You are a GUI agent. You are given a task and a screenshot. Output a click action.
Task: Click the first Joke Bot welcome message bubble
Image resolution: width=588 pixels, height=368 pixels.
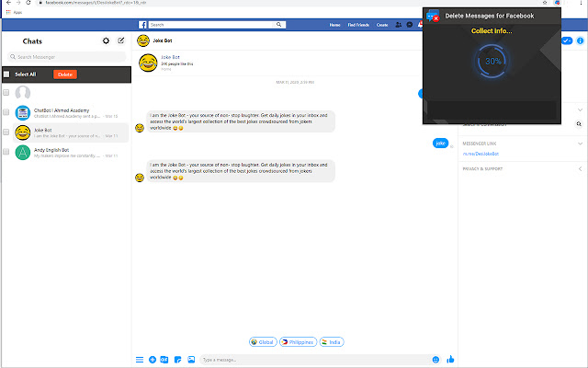[241, 121]
